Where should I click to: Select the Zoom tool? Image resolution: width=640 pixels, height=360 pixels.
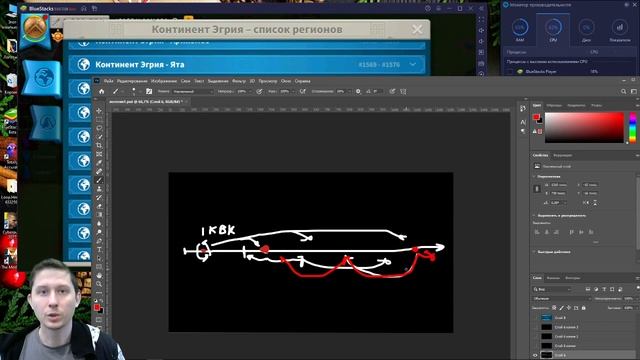click(x=99, y=284)
